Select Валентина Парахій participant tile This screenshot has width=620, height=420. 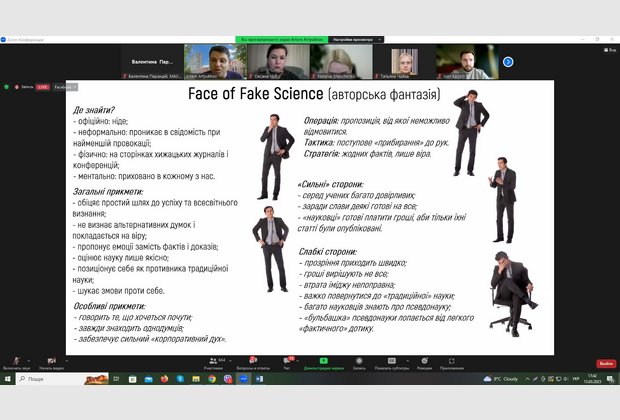(x=152, y=62)
